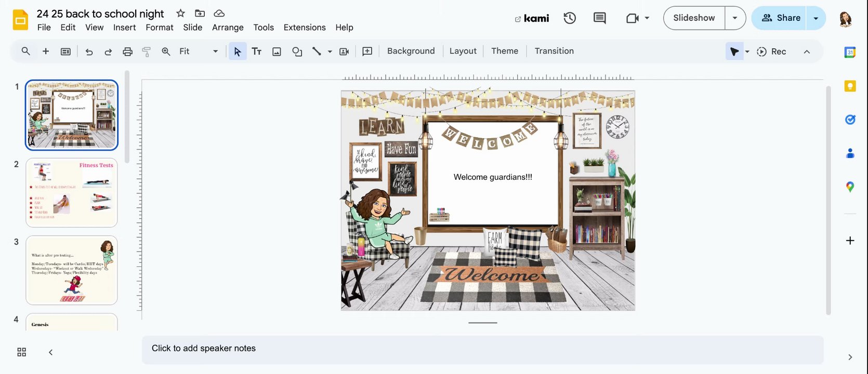868x374 pixels.
Task: Click the zoom tool icon
Action: click(166, 51)
